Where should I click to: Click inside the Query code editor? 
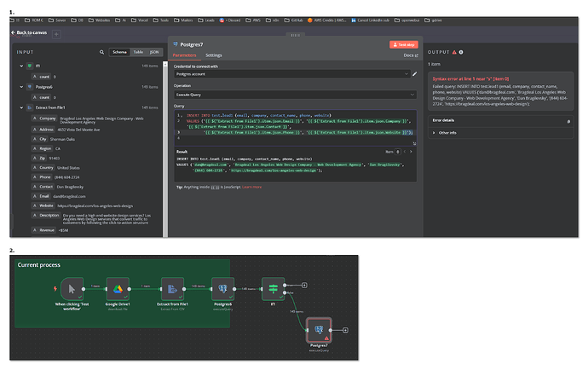pos(295,128)
